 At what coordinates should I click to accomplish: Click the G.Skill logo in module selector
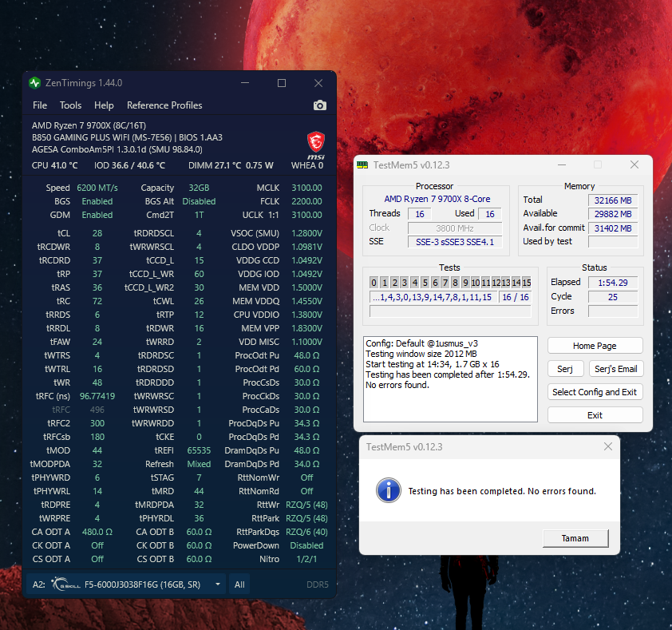point(65,584)
